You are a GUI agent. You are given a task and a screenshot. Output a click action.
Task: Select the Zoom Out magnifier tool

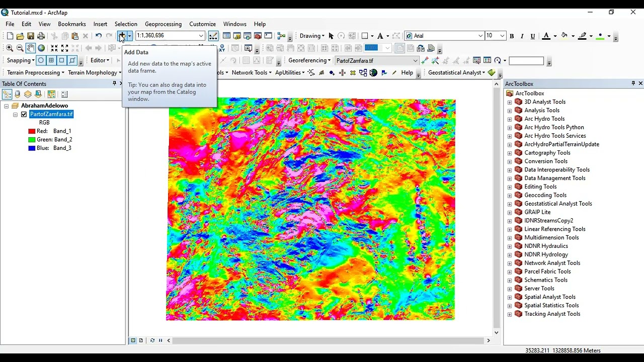coord(20,48)
